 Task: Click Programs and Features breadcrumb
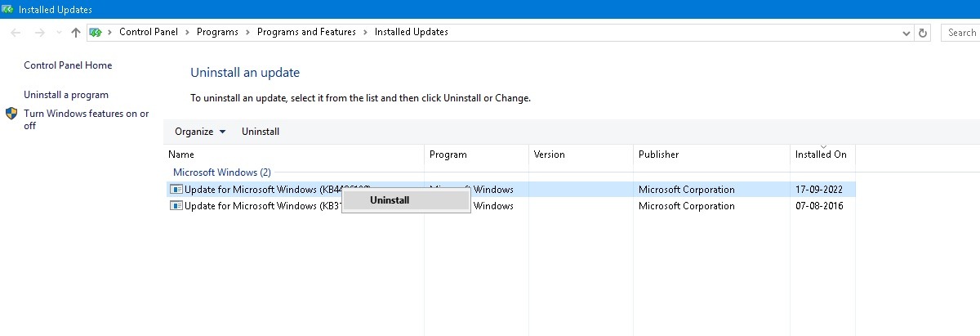click(306, 33)
